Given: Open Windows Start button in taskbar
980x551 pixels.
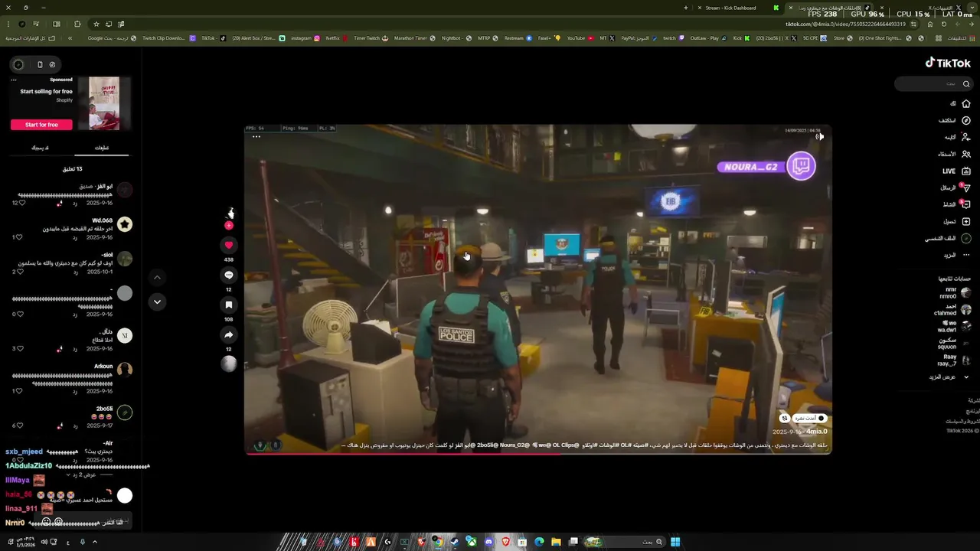Looking at the screenshot, I should click(675, 542).
